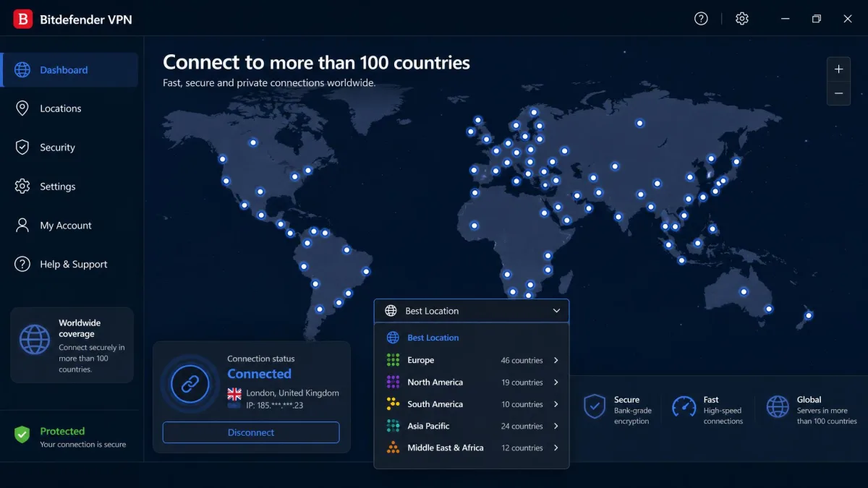Screen dimensions: 868x488
Task: Click the Secure shield checkmark icon
Action: point(595,407)
